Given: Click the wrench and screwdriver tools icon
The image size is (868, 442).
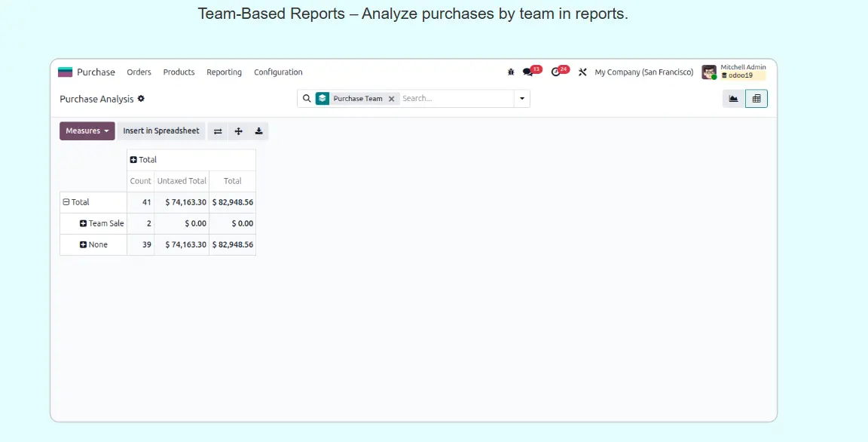Looking at the screenshot, I should 582,72.
